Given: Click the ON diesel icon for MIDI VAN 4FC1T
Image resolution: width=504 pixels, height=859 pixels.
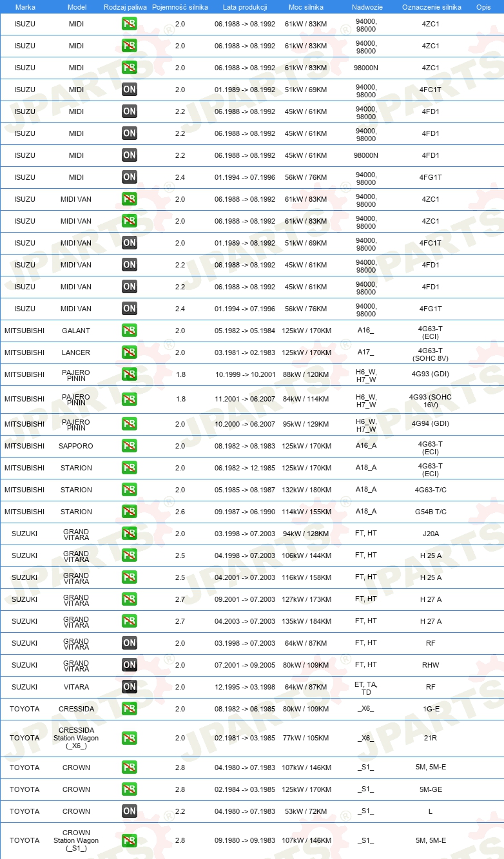Looking at the screenshot, I should coord(130,243).
